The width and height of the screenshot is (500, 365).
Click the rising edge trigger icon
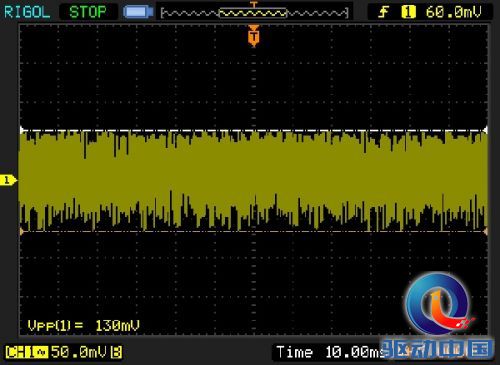(x=384, y=12)
